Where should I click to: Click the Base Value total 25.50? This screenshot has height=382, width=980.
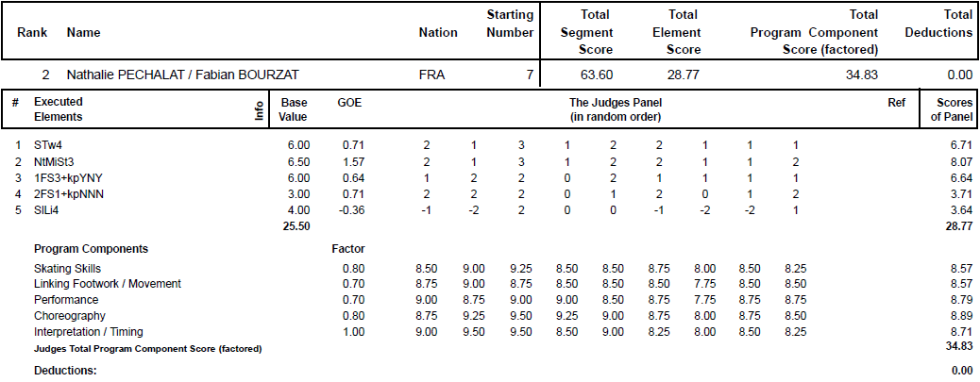[x=296, y=224]
